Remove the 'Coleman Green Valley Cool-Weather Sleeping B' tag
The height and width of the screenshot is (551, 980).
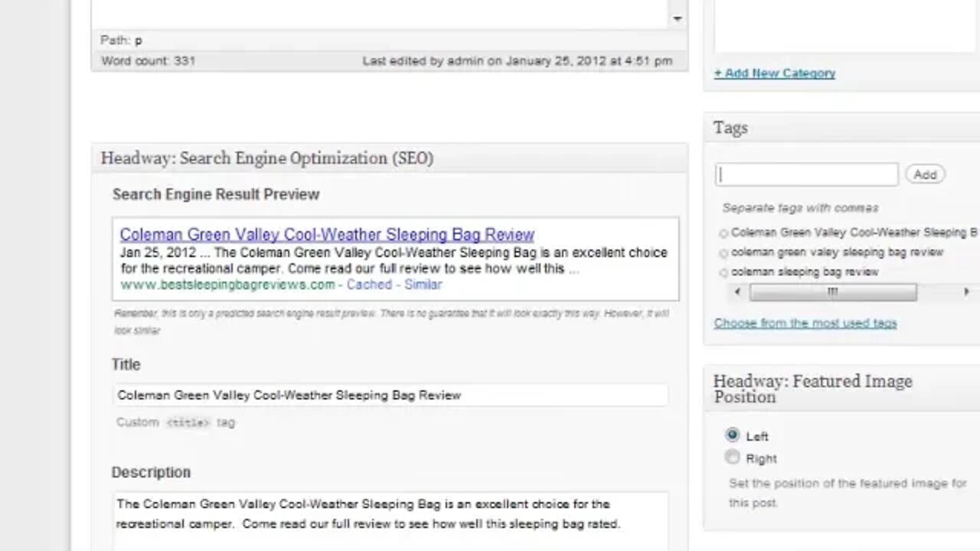724,233
